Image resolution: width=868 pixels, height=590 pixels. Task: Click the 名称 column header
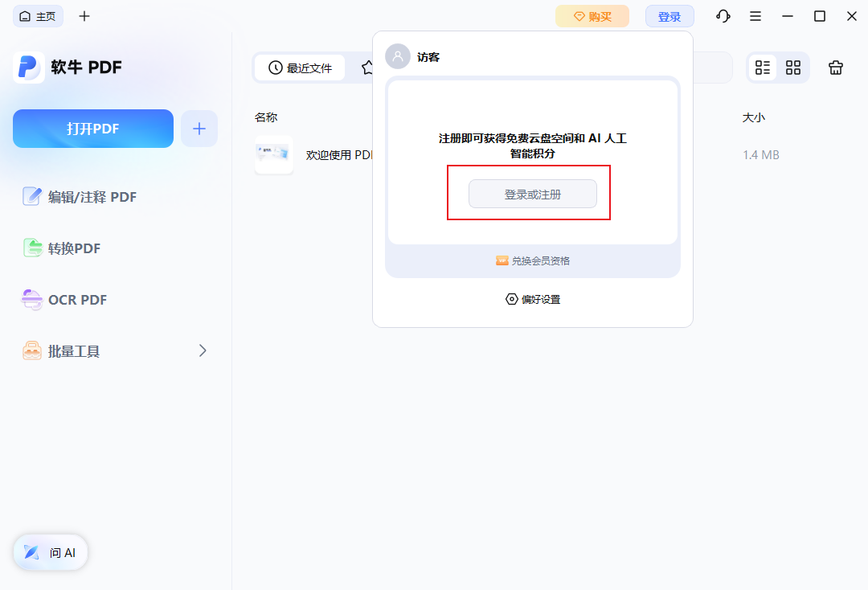pos(266,117)
